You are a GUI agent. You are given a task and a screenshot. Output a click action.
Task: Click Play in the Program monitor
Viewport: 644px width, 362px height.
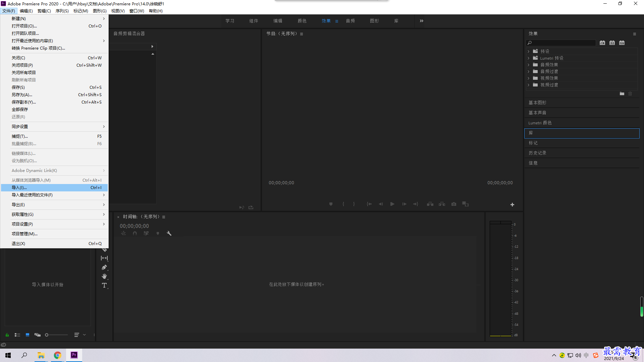click(x=392, y=204)
